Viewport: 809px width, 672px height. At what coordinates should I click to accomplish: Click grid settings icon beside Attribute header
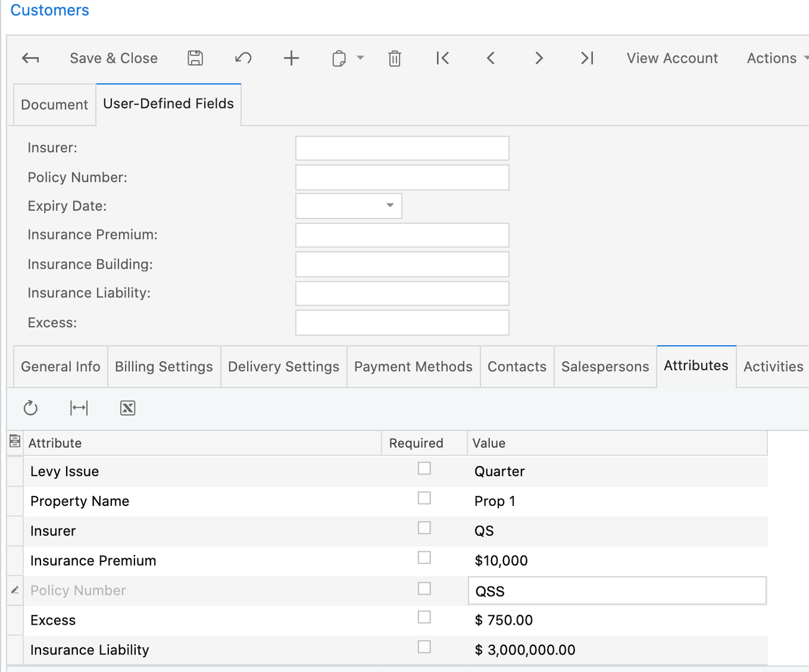click(15, 442)
